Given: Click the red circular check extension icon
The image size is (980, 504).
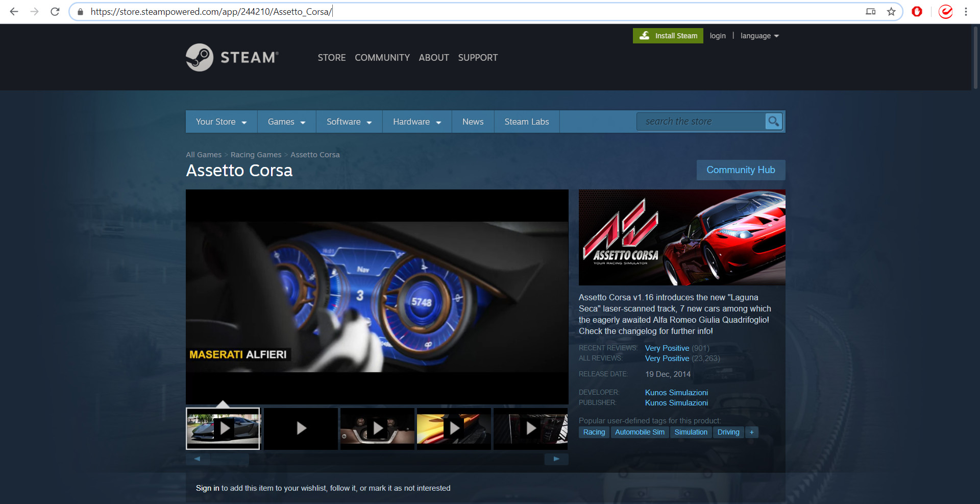Looking at the screenshot, I should point(945,11).
